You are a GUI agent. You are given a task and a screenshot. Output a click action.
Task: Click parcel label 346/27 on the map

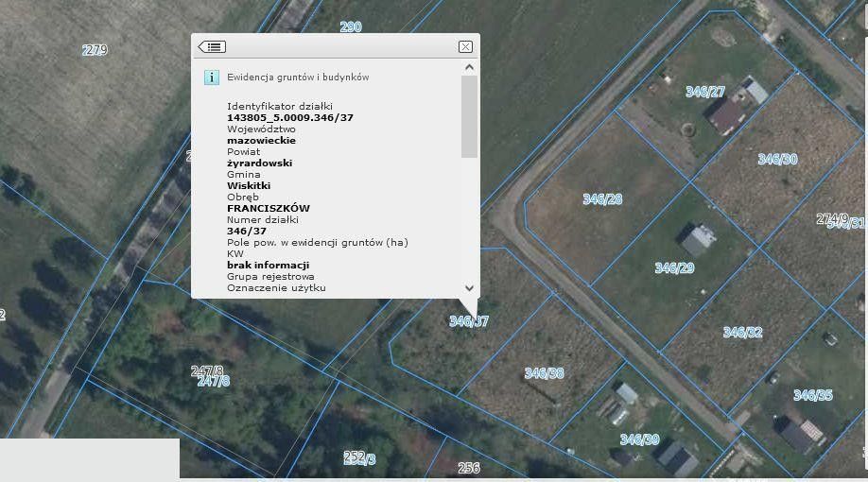point(705,92)
